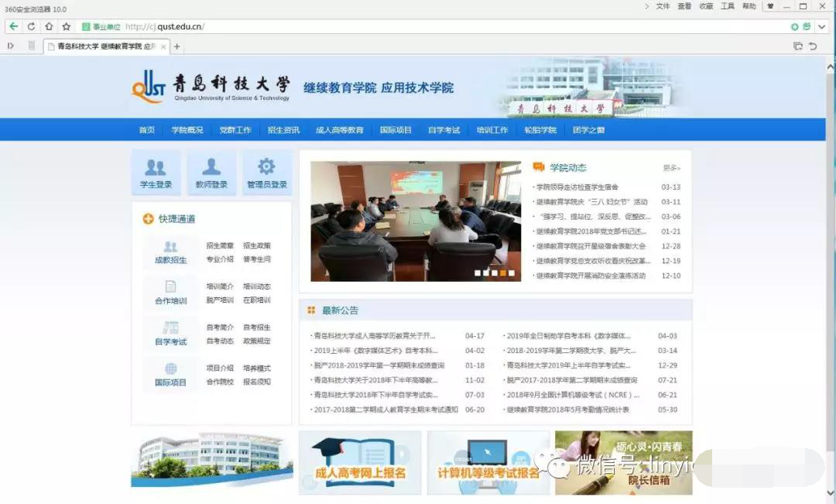This screenshot has width=836, height=504.
Task: Open 教师登录 teacher login
Action: click(x=211, y=173)
